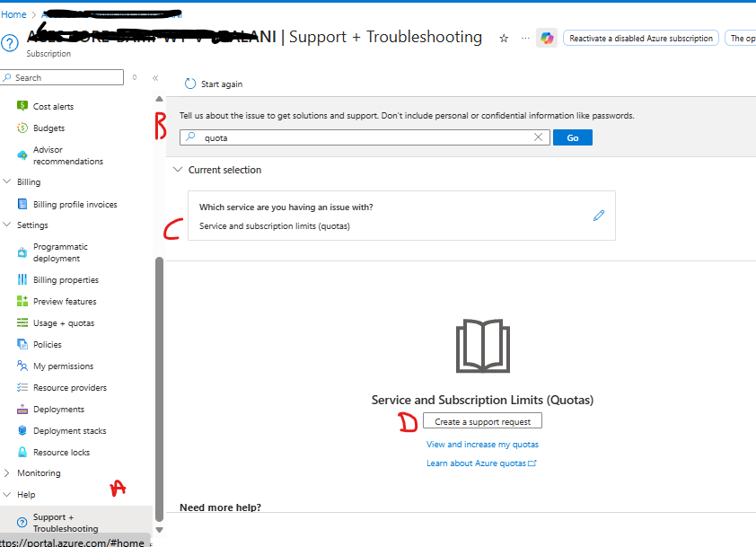
Task: Open Budgets menu item
Action: [48, 128]
